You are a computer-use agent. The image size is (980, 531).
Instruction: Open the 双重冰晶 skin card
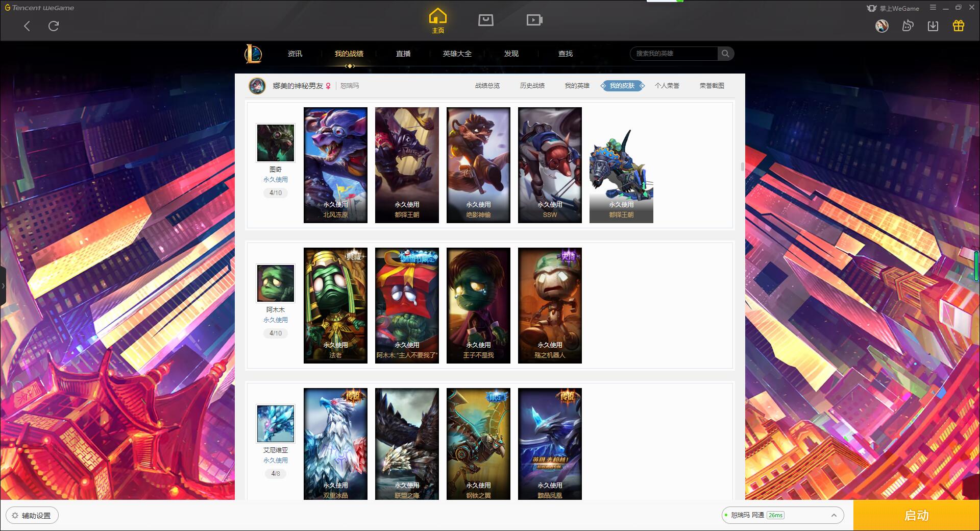(335, 444)
